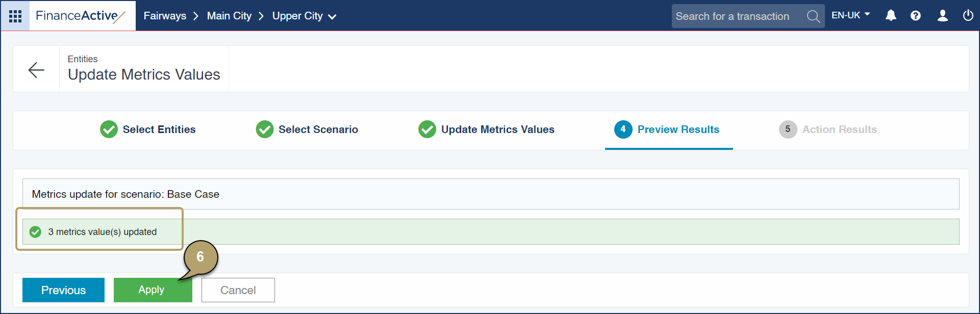Image resolution: width=980 pixels, height=314 pixels.
Task: Expand the Upper City dropdown chevron
Action: [332, 17]
